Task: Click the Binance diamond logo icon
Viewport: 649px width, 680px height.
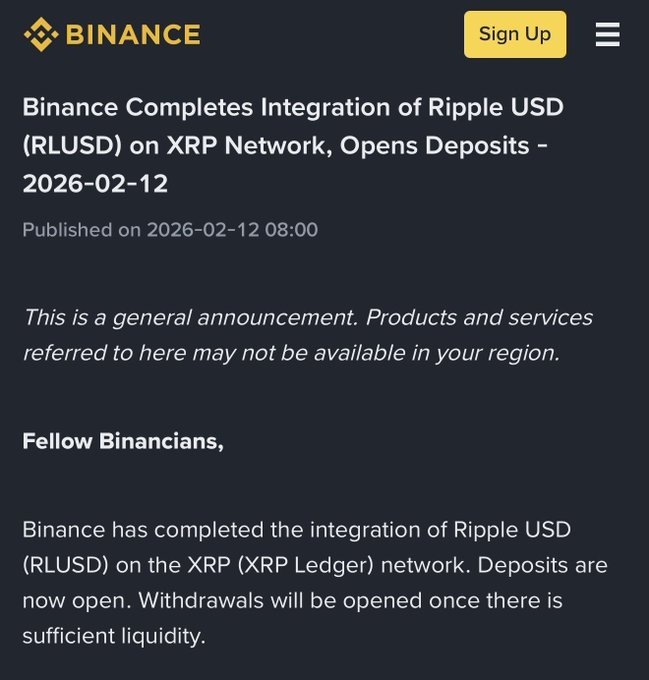Action: pyautogui.click(x=41, y=34)
